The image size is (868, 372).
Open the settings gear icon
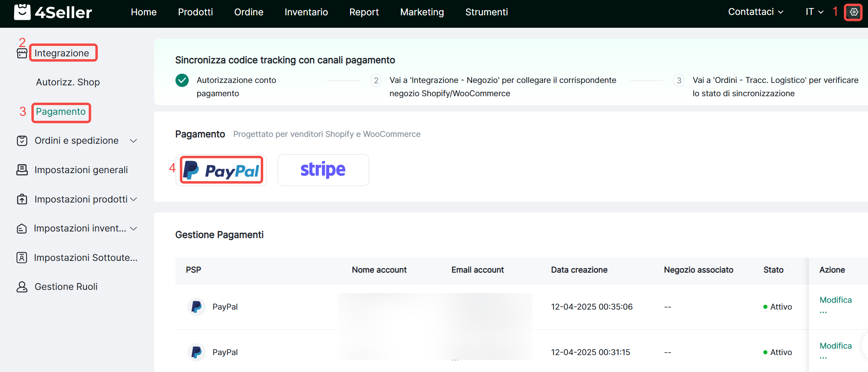click(x=854, y=12)
